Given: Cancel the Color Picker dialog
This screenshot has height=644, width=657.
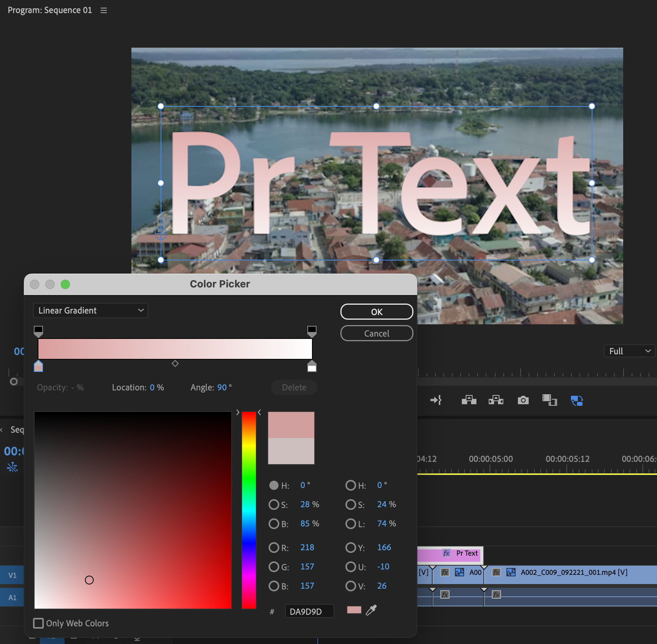Looking at the screenshot, I should coord(377,333).
